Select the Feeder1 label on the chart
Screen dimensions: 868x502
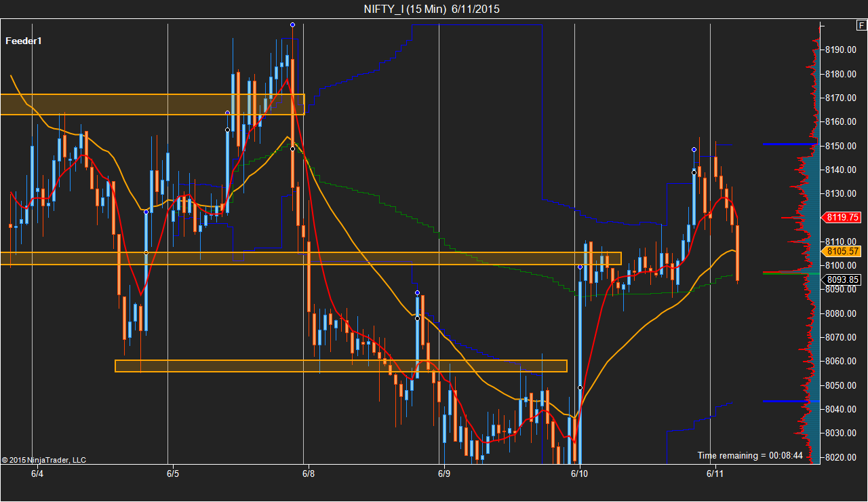point(24,41)
